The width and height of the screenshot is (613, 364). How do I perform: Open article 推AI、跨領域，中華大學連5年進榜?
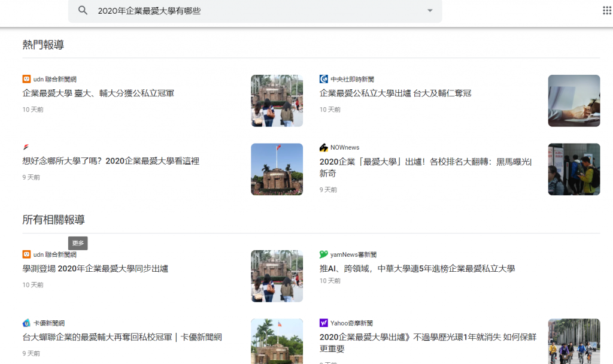(x=417, y=268)
